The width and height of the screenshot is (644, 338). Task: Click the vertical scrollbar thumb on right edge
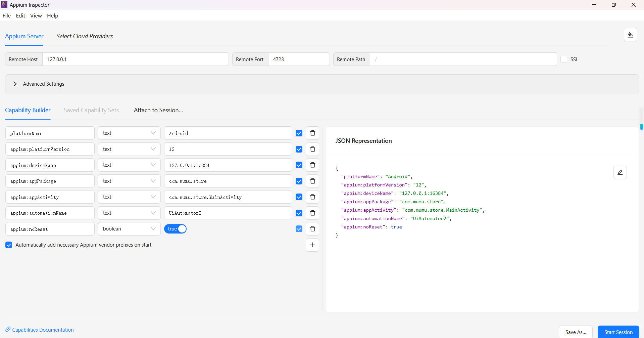pyautogui.click(x=641, y=127)
